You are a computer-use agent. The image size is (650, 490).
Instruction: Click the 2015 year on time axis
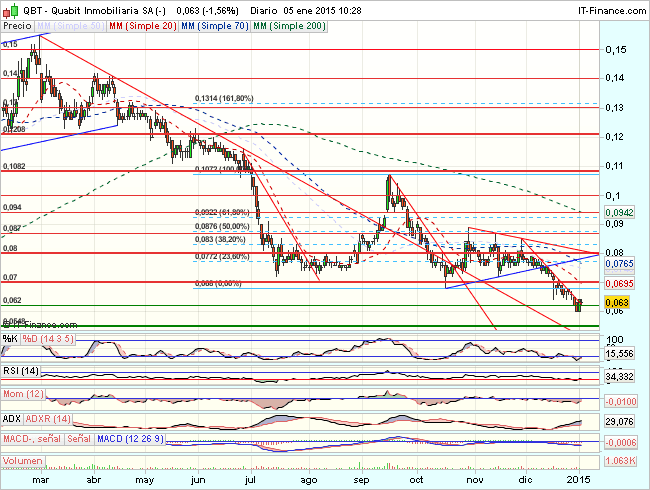point(579,480)
